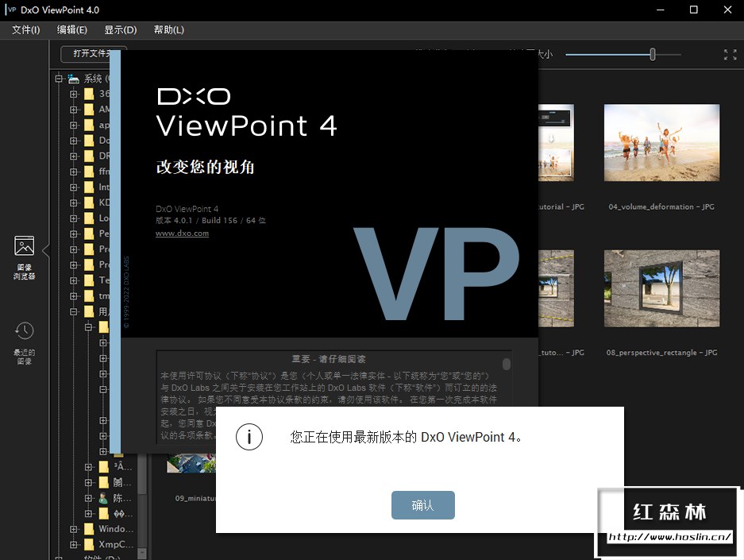Image resolution: width=744 pixels, height=560 pixels.
Task: Expand the 'XmpC...' folder node
Action: click(74, 545)
